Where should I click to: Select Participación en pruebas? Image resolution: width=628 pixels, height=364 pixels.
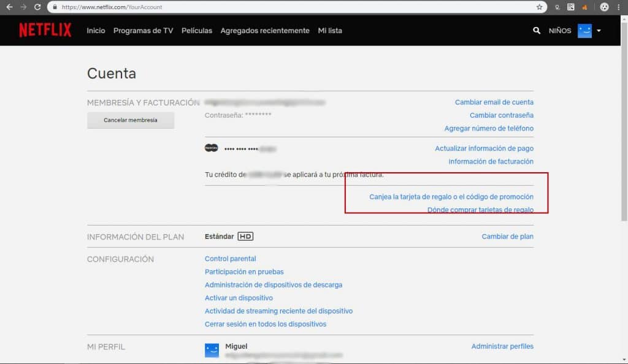[244, 271]
